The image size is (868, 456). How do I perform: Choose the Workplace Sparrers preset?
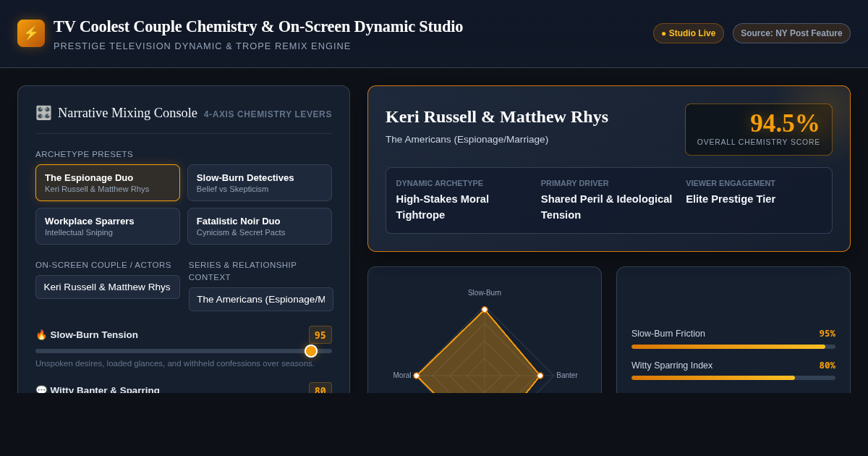tap(108, 226)
